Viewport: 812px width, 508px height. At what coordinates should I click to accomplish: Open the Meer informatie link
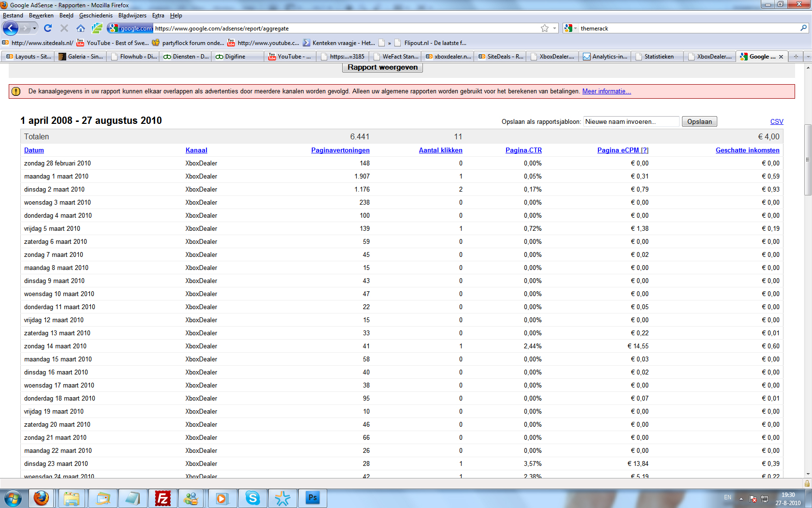pyautogui.click(x=606, y=91)
